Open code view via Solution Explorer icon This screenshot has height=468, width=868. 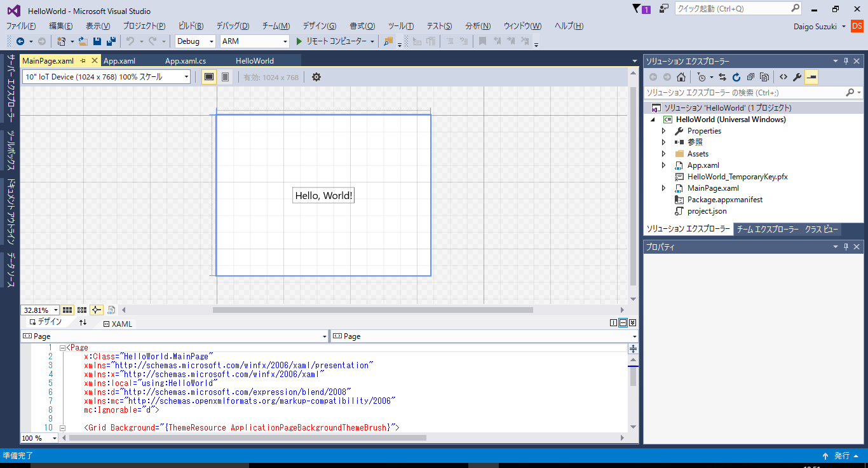pyautogui.click(x=783, y=76)
